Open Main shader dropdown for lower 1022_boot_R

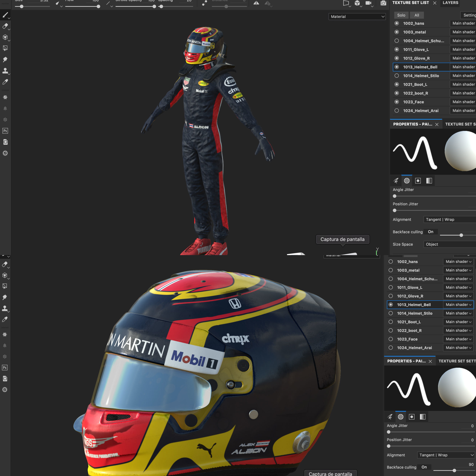point(458,330)
